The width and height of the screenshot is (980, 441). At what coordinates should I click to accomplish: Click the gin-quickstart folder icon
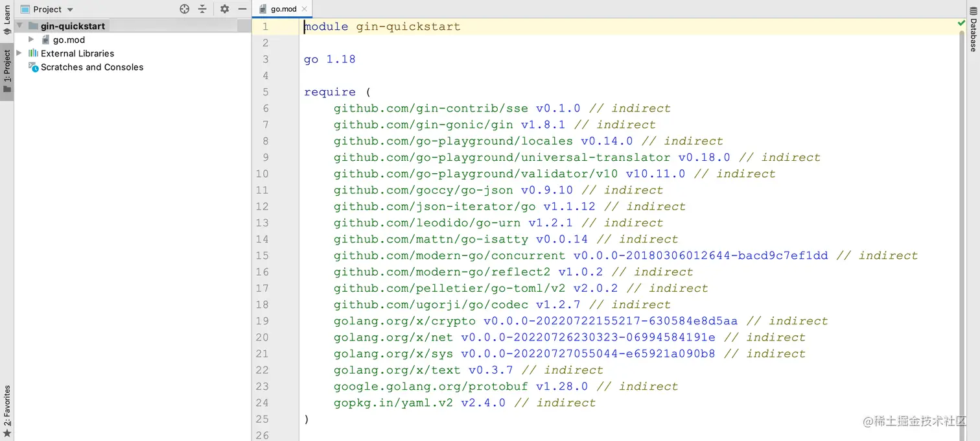(34, 26)
